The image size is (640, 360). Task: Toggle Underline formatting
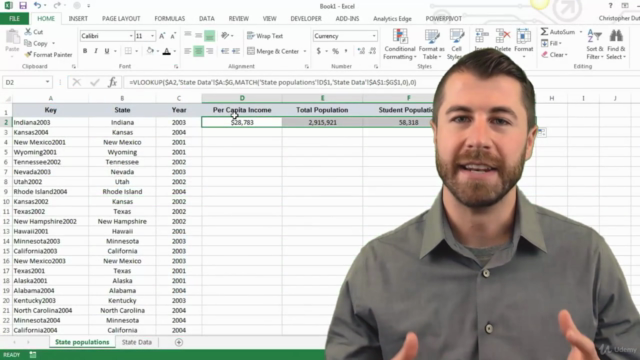[107, 51]
